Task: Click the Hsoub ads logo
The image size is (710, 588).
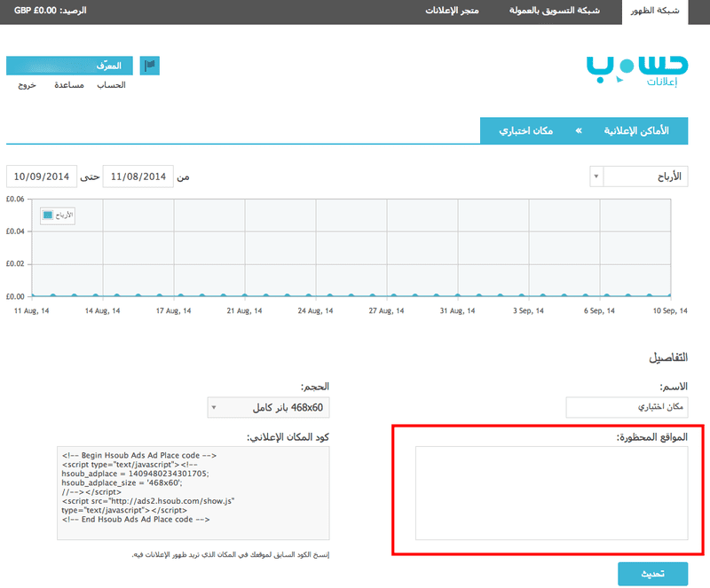Action: (637, 71)
